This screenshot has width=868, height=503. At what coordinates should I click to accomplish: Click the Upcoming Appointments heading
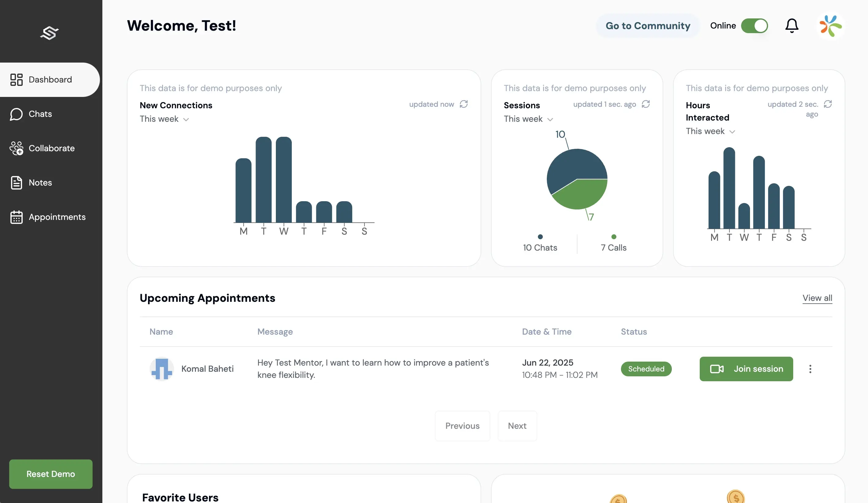pyautogui.click(x=207, y=298)
